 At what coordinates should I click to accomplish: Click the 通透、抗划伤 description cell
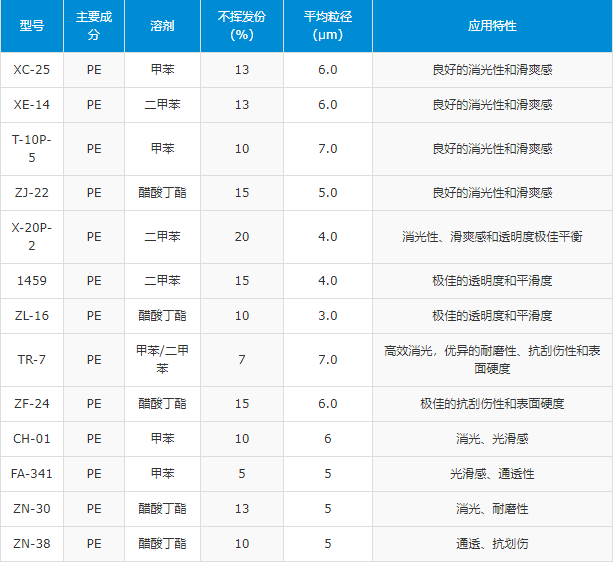click(x=492, y=543)
